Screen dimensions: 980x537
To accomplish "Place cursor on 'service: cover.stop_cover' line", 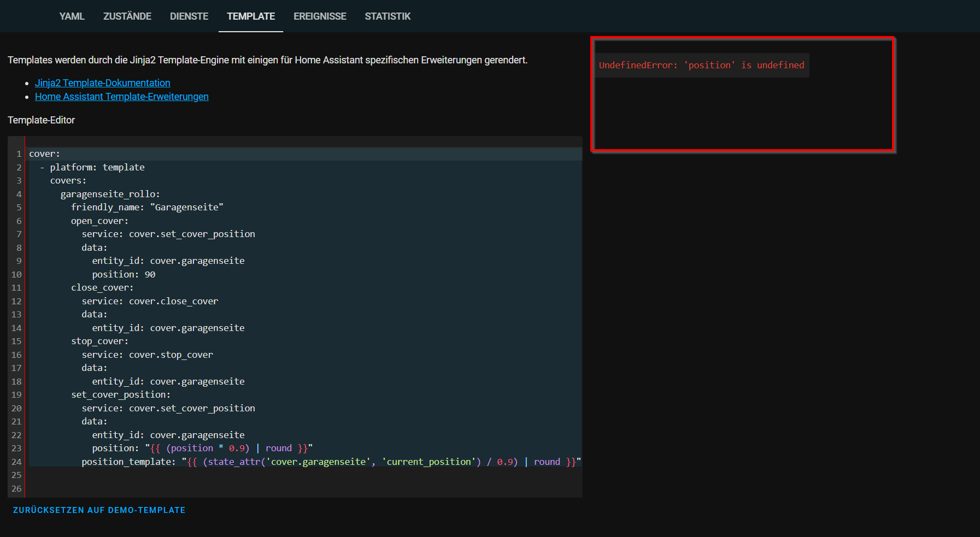I will [x=147, y=355].
